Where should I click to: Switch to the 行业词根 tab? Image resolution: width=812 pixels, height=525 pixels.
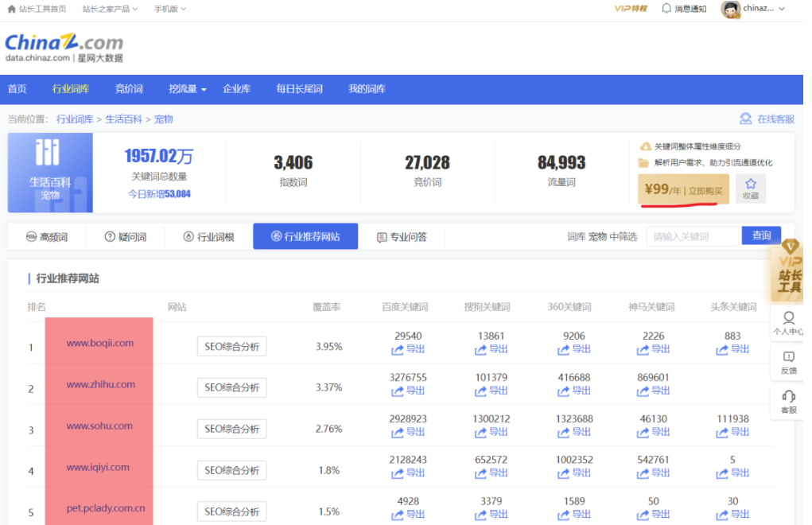point(208,236)
